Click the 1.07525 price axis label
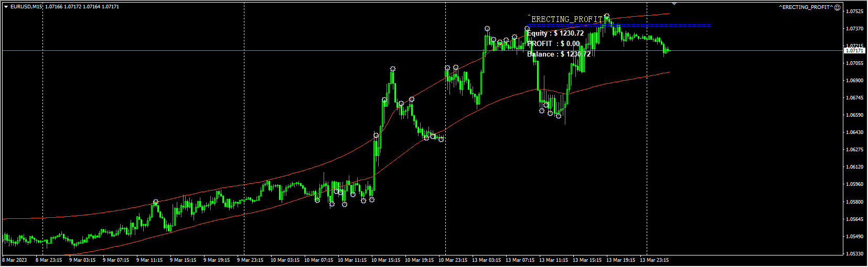Screen dimensions: 868x267 pos(855,12)
